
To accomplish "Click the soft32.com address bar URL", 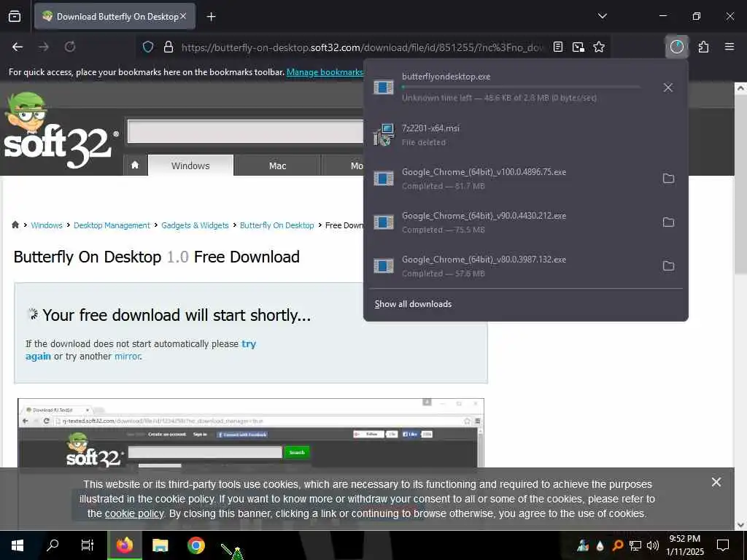I will coord(362,47).
